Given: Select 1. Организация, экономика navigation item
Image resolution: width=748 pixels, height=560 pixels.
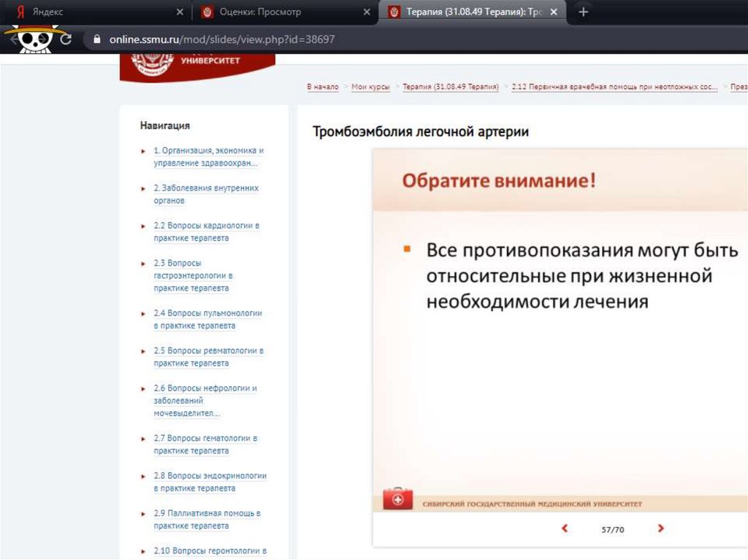Looking at the screenshot, I should (208, 156).
